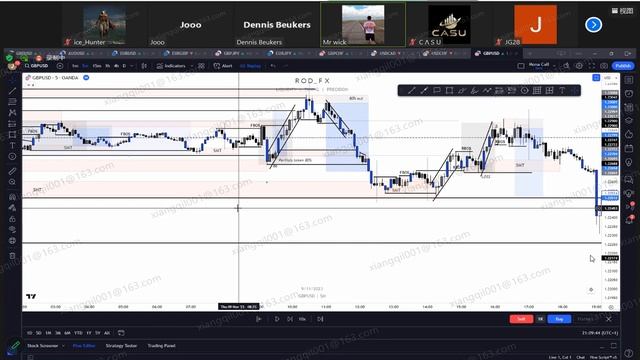This screenshot has width=640, height=360.
Task: Toggle the hide all drawings eye icon
Action: click(x=12, y=230)
